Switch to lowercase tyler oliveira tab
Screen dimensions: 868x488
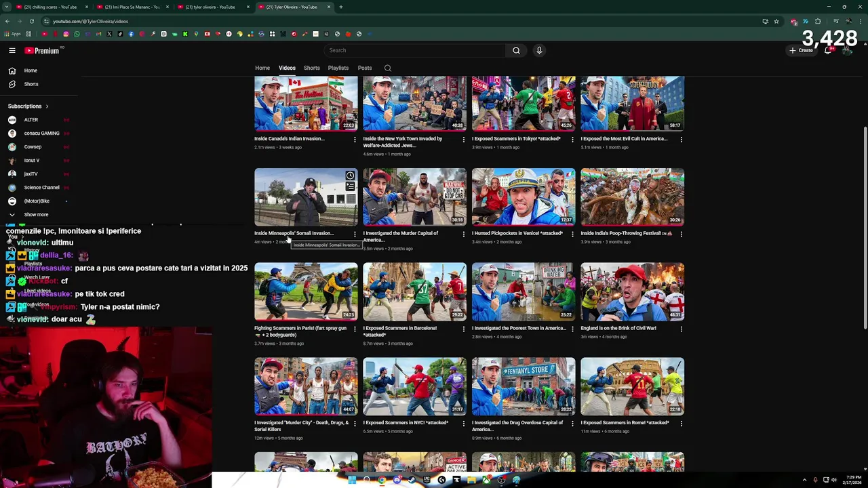213,7
